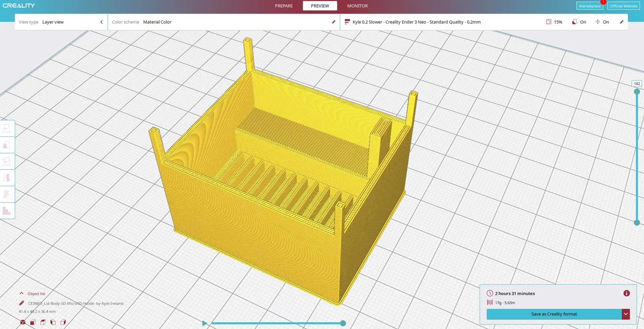
Task: Click the upper layer slider handle
Action: 637,91
